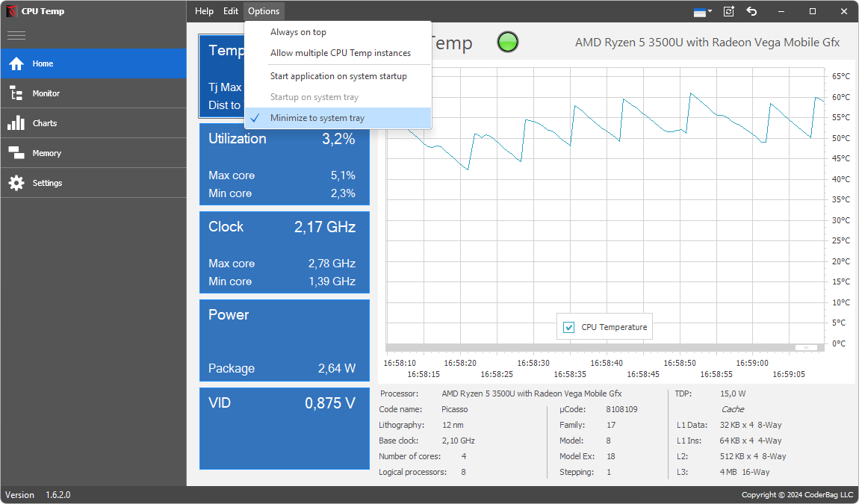Click the Utilization stats tile
This screenshot has height=504, width=859.
284,165
